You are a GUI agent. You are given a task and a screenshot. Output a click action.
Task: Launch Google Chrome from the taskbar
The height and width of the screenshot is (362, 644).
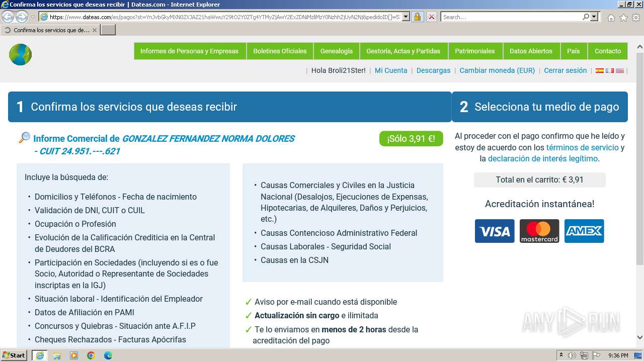91,355
